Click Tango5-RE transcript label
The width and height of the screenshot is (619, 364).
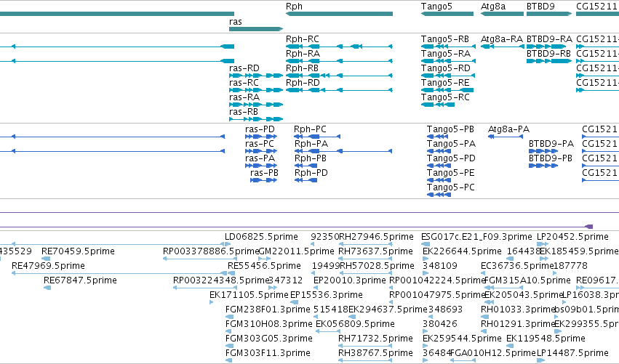point(445,83)
